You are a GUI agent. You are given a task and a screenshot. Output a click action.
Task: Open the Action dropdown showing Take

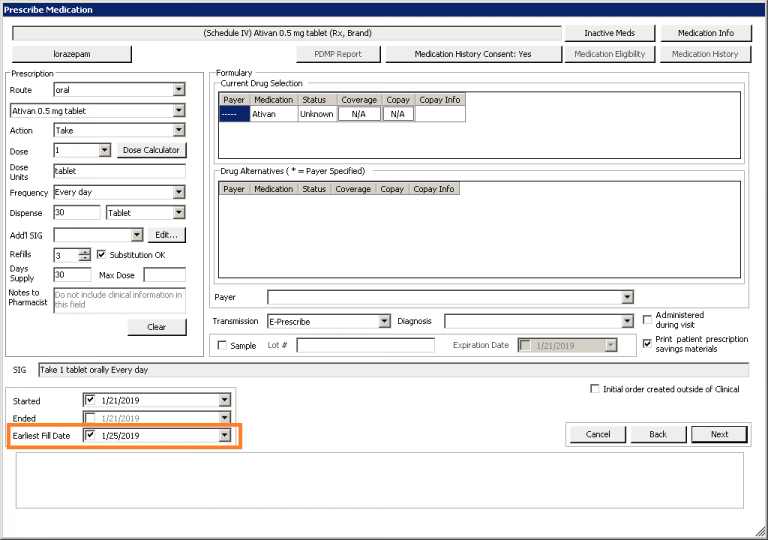click(179, 130)
